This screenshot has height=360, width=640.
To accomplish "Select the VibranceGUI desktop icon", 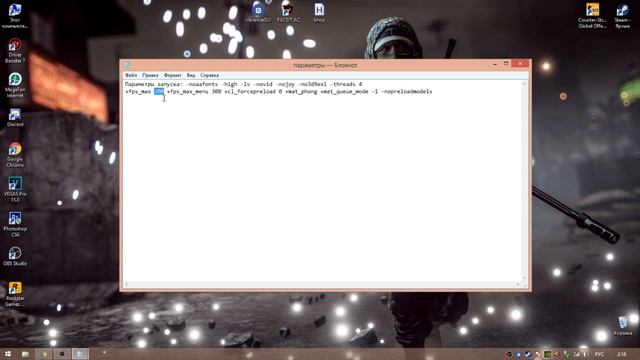I will tap(258, 12).
